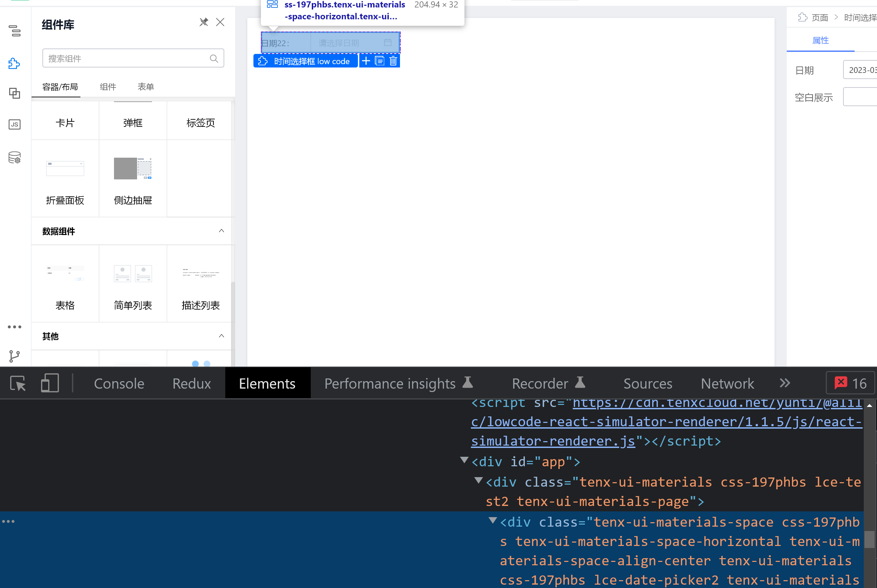Click the 16 errors counter badge
877x588 pixels.
(x=850, y=383)
